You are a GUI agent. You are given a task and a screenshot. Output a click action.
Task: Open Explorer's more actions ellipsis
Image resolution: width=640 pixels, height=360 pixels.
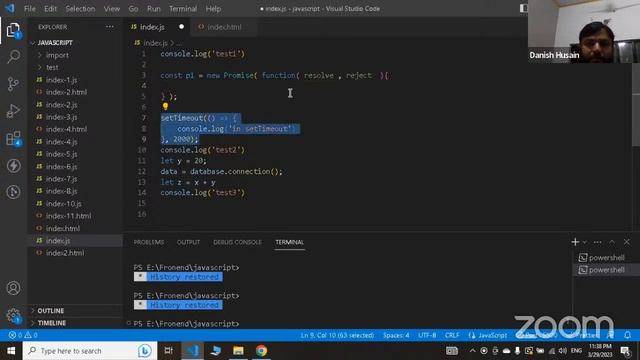[110, 27]
